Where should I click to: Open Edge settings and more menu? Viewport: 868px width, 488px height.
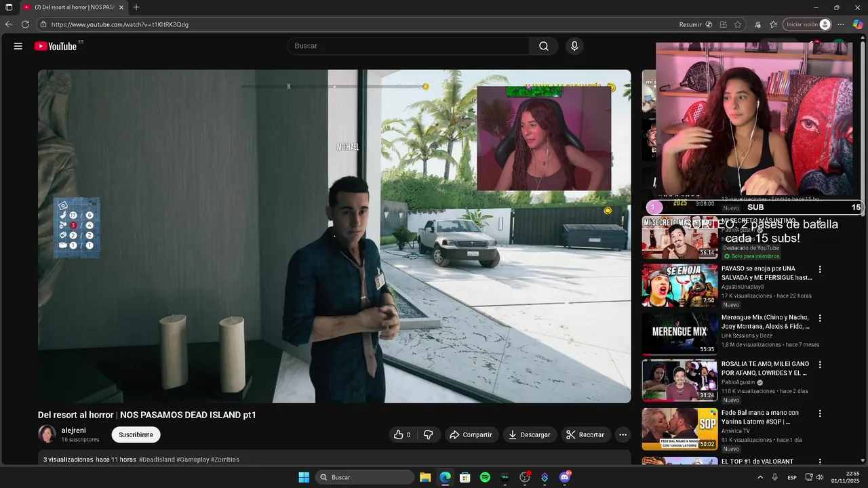[x=841, y=24]
